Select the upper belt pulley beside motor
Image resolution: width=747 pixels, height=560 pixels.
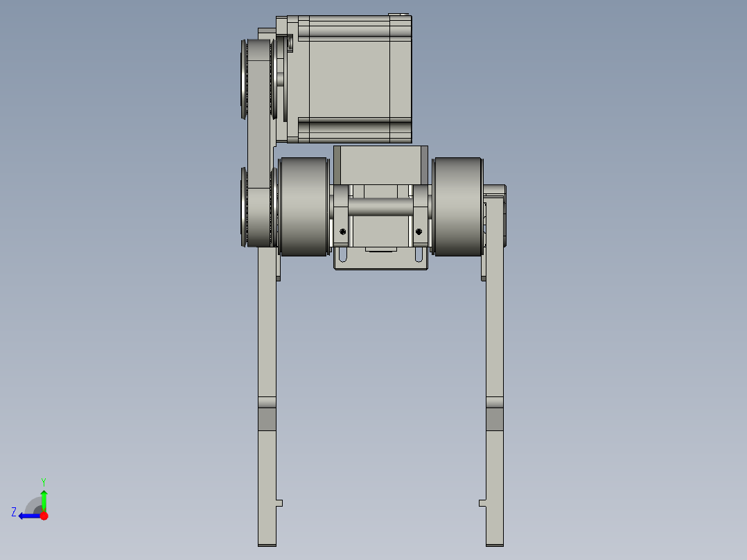258,79
